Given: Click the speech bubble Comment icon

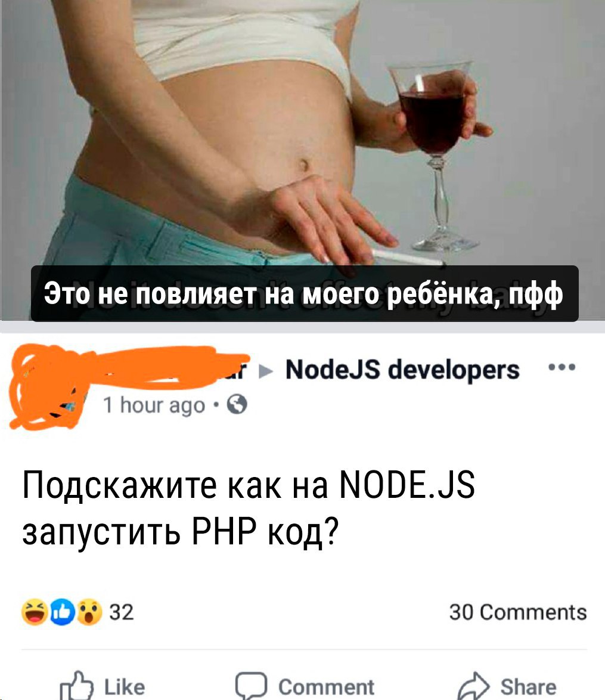Looking at the screenshot, I should (251, 686).
